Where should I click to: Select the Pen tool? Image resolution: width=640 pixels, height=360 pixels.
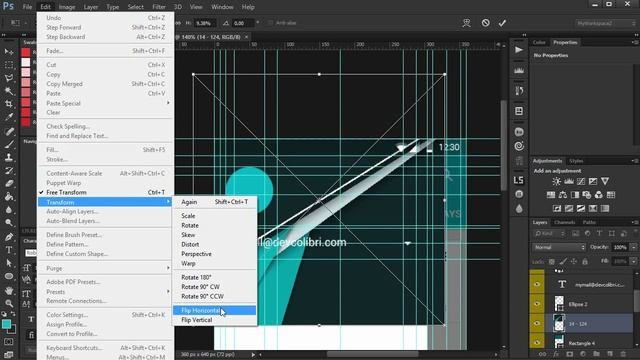9,237
